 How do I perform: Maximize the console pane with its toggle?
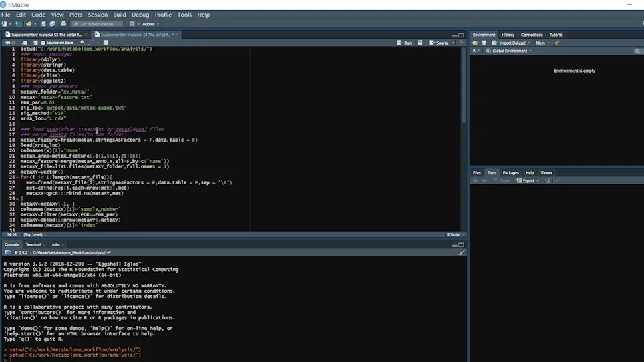pyautogui.click(x=461, y=245)
